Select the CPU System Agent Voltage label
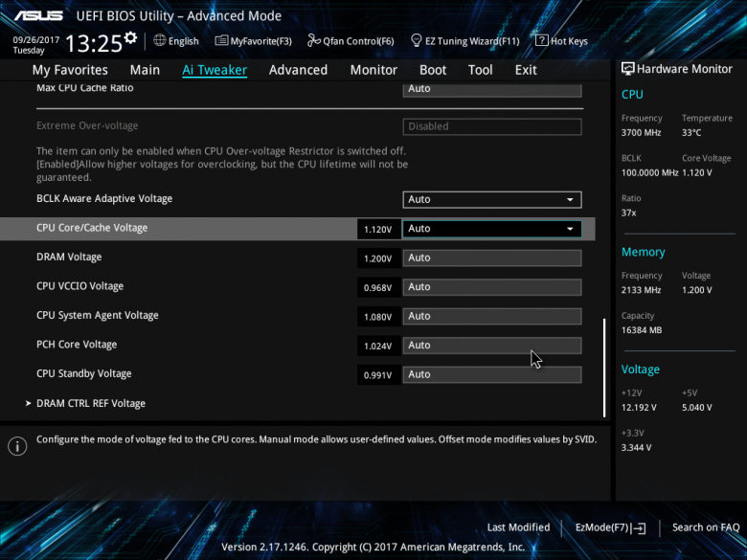This screenshot has height=560, width=747. click(98, 315)
